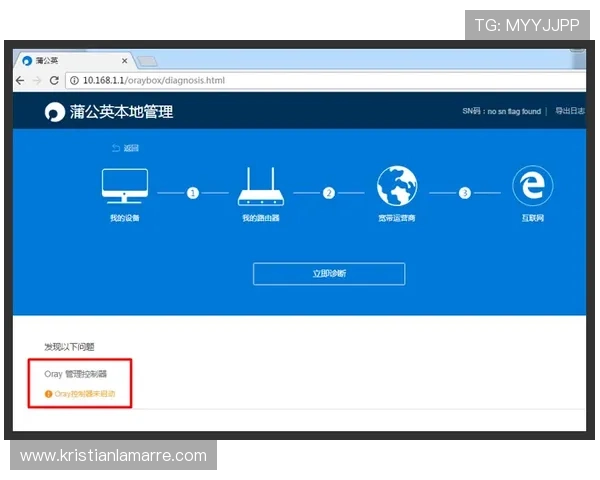Click the 互联网 browser icon

(x=533, y=186)
